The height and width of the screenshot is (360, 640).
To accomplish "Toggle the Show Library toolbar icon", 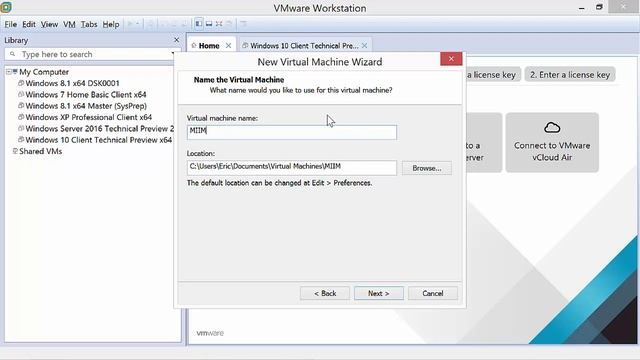I will [x=198, y=24].
